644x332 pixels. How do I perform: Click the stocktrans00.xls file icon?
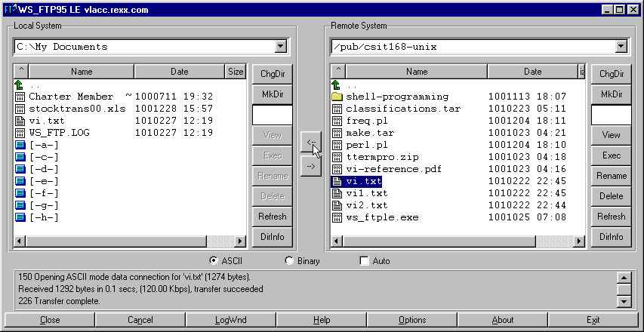[20, 109]
